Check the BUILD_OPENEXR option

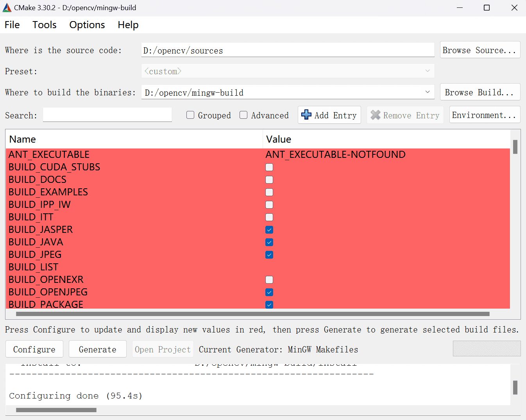point(269,280)
